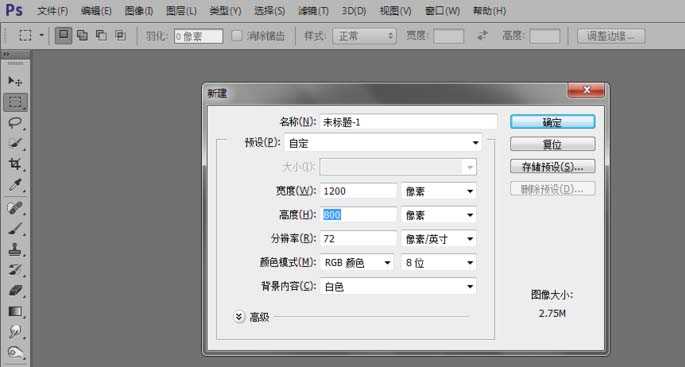Expand the collapsed toolbox panel arrows

click(6, 55)
